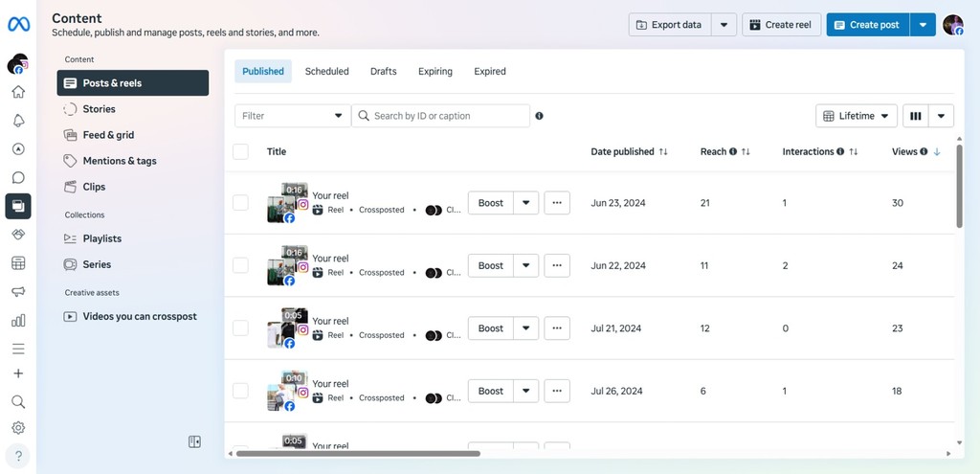Image resolution: width=980 pixels, height=474 pixels.
Task: Open more options for Jun 22, 2024 reel
Action: click(557, 265)
